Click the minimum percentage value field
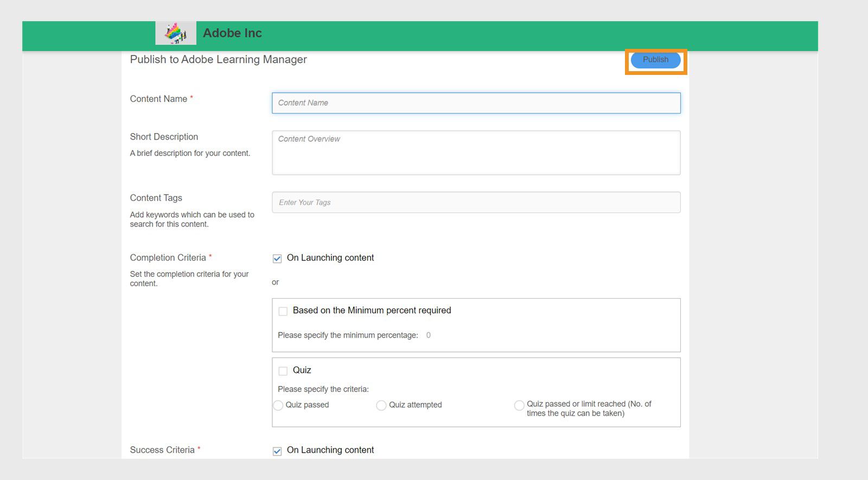Screen dimensions: 868x480 (429, 335)
